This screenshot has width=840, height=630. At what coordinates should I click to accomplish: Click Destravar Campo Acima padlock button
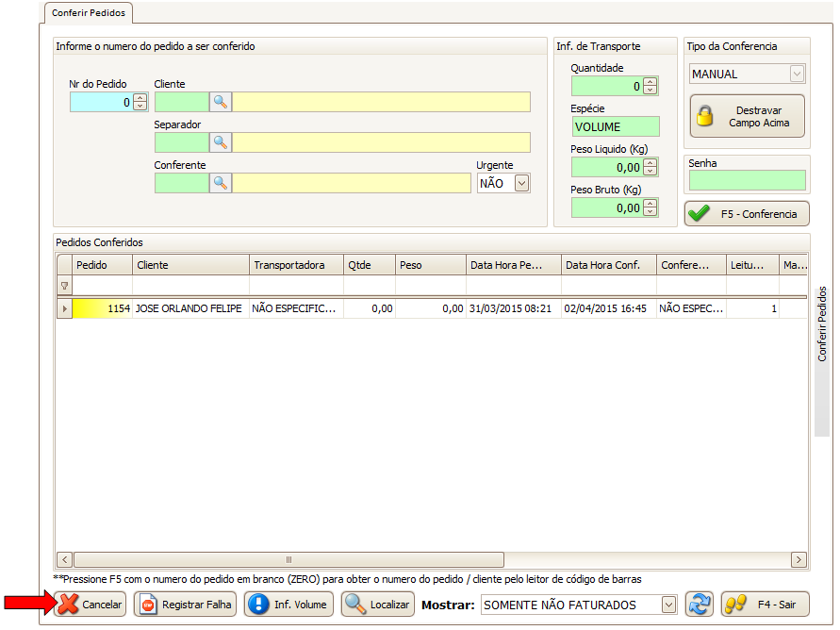pyautogui.click(x=747, y=117)
